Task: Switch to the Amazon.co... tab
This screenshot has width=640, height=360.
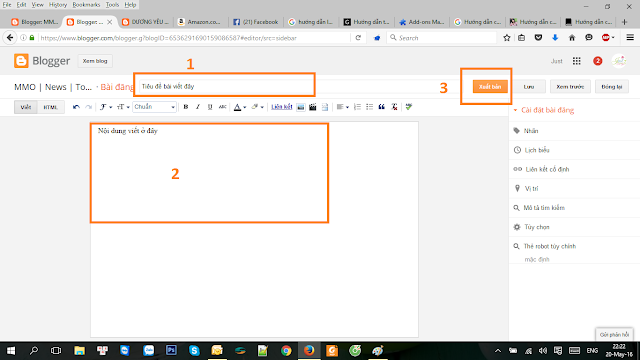Action: (x=200, y=22)
